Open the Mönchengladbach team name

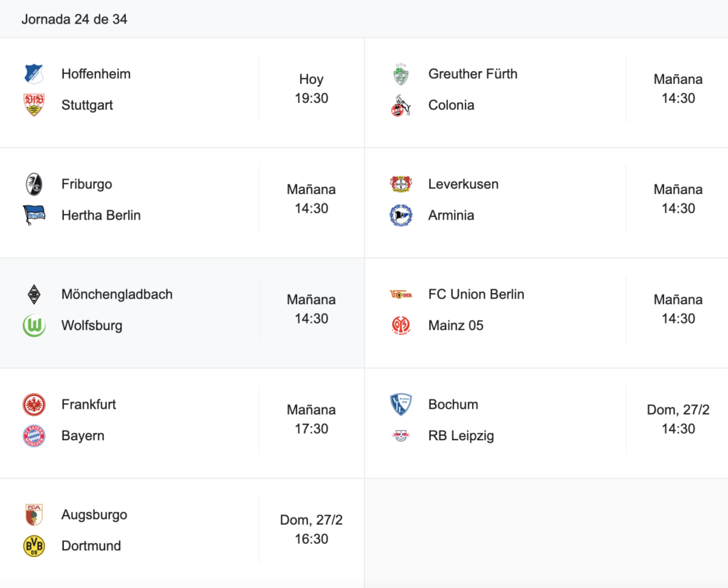click(117, 294)
